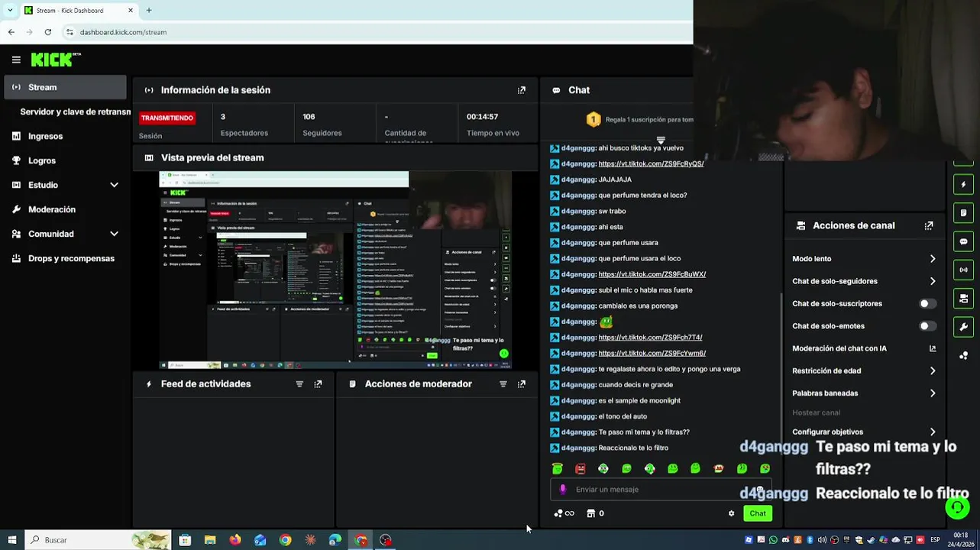The height and width of the screenshot is (550, 980).
Task: Open the tiktok link ending ZS9FcBuWX
Action: point(652,274)
